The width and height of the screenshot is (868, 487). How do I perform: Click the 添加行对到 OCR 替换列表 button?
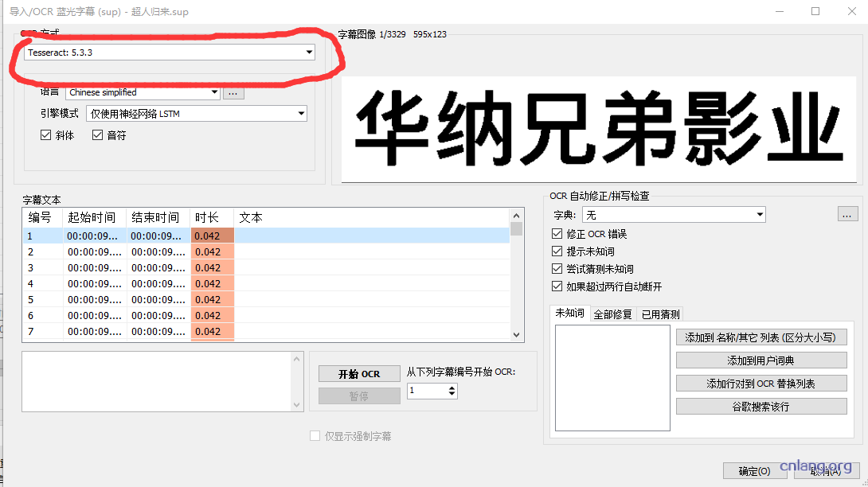click(761, 384)
